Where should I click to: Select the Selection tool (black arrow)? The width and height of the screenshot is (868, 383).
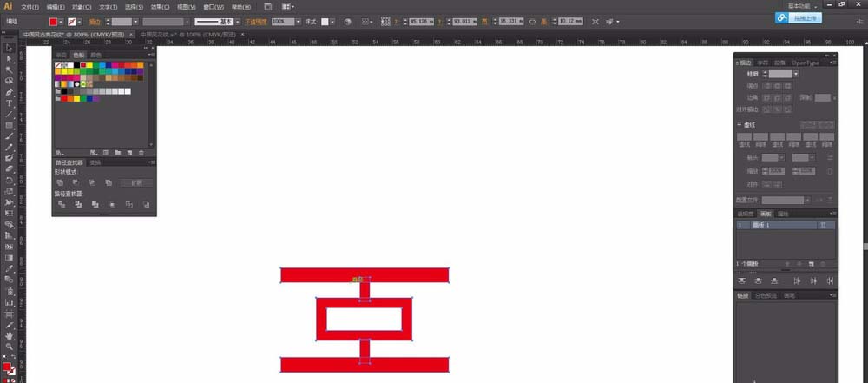click(9, 49)
